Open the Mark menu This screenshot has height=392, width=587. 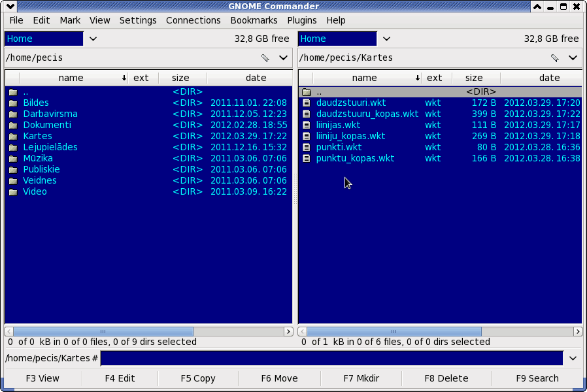pyautogui.click(x=70, y=20)
